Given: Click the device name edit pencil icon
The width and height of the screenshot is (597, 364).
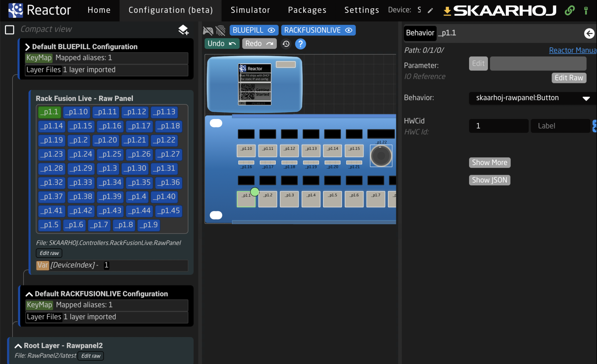Looking at the screenshot, I should (430, 11).
